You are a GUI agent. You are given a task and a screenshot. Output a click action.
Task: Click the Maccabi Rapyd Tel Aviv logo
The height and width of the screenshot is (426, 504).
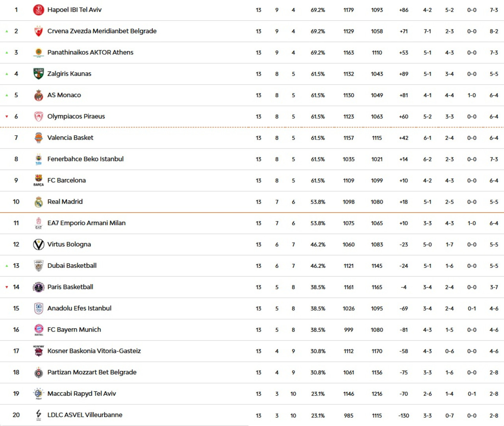pos(39,394)
